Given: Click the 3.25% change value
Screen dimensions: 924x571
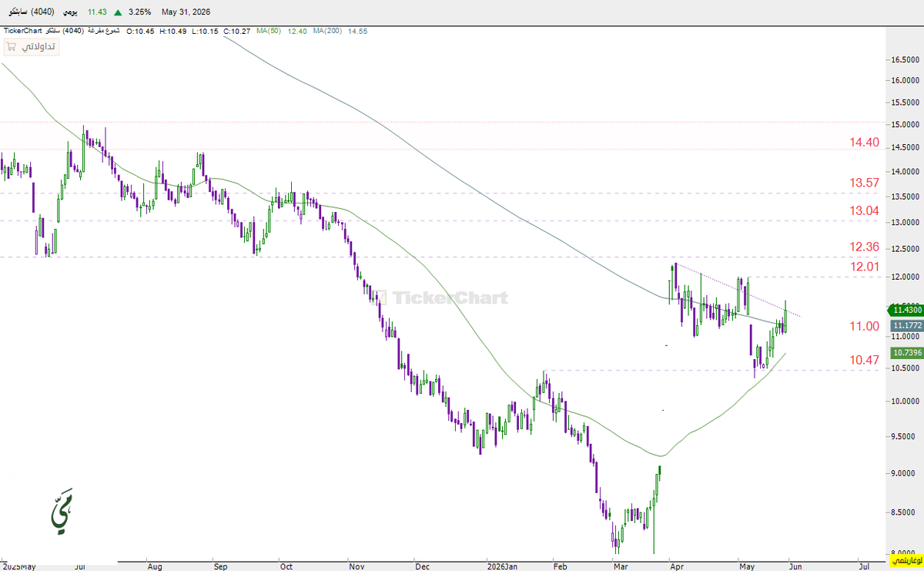Looking at the screenshot, I should pyautogui.click(x=141, y=12).
